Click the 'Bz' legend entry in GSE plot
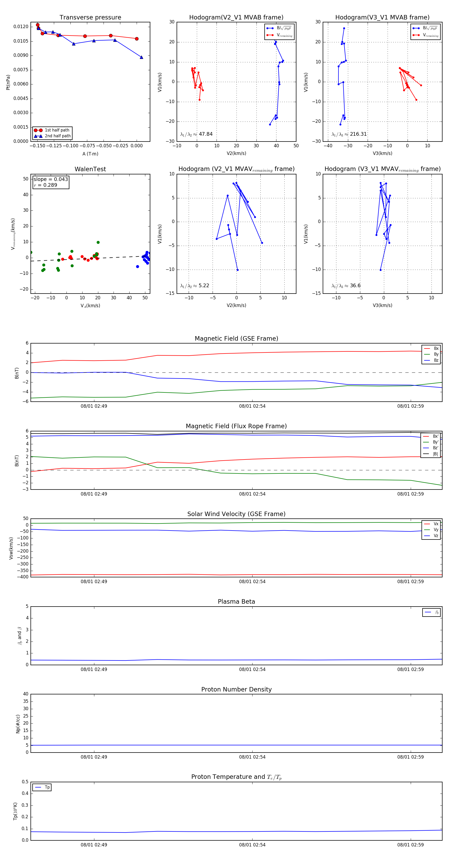 pyautogui.click(x=431, y=360)
